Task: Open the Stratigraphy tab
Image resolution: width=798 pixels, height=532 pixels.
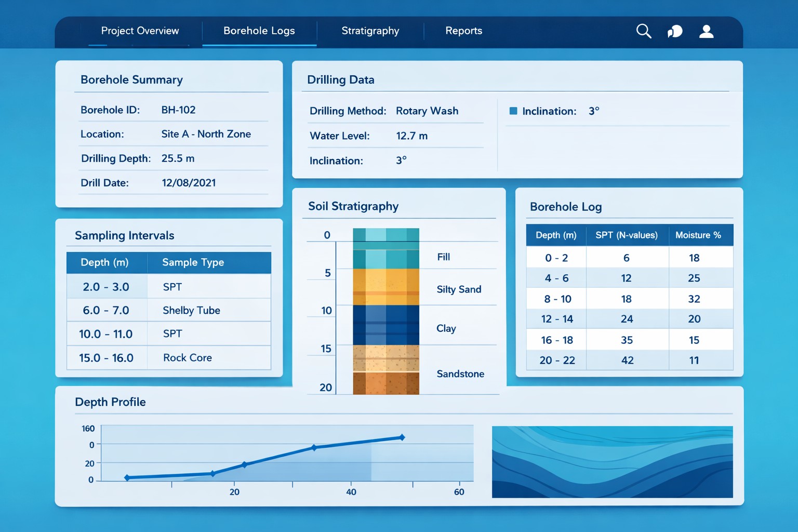Action: [370, 31]
